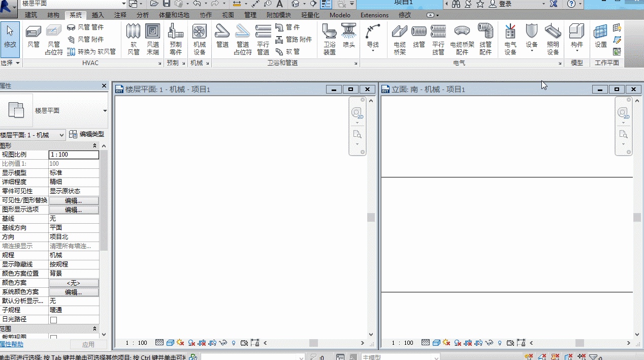Toggle the 裁剪视图 crop view checkbox
The height and width of the screenshot is (360, 644).
click(x=53, y=338)
